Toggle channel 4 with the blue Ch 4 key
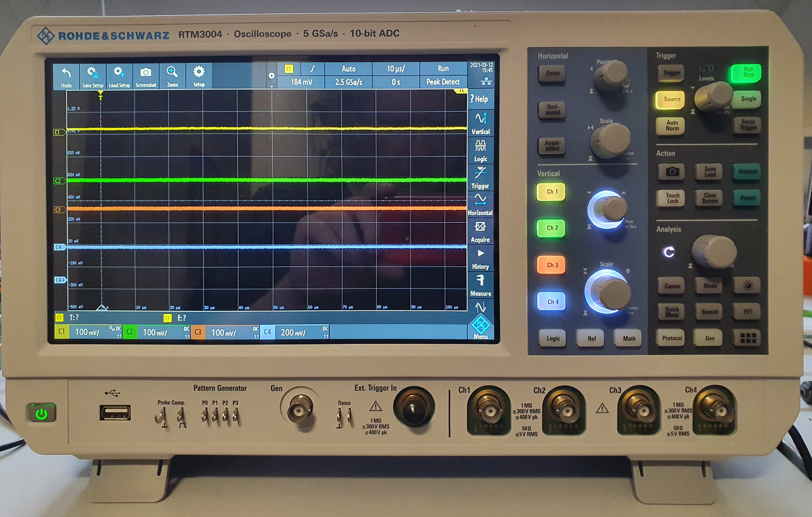 (552, 301)
